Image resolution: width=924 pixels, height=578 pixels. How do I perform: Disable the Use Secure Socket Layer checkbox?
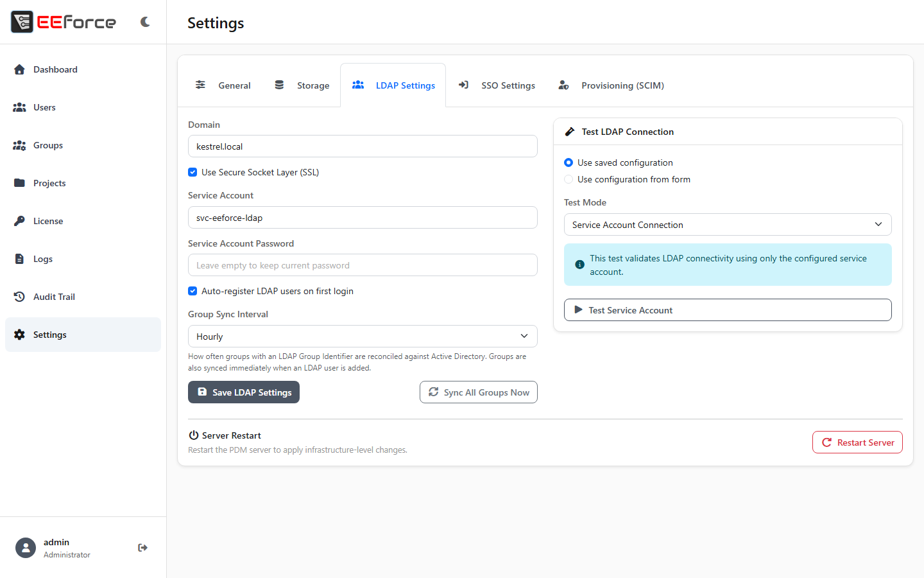point(193,172)
